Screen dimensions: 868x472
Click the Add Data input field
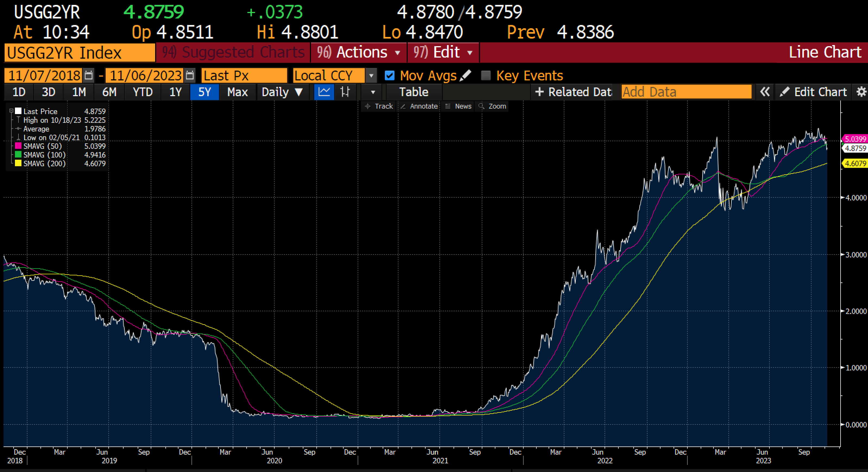686,92
